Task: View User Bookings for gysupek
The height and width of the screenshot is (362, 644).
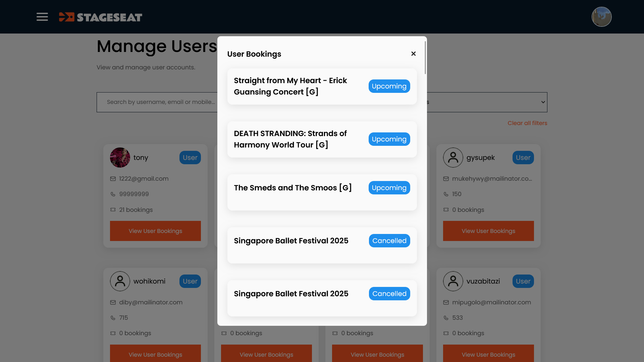Action: coord(488,231)
